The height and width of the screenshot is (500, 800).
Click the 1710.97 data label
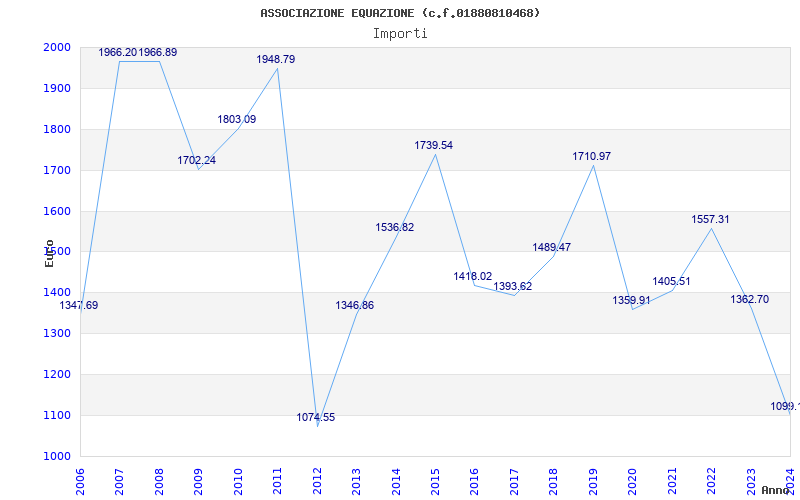coord(591,157)
